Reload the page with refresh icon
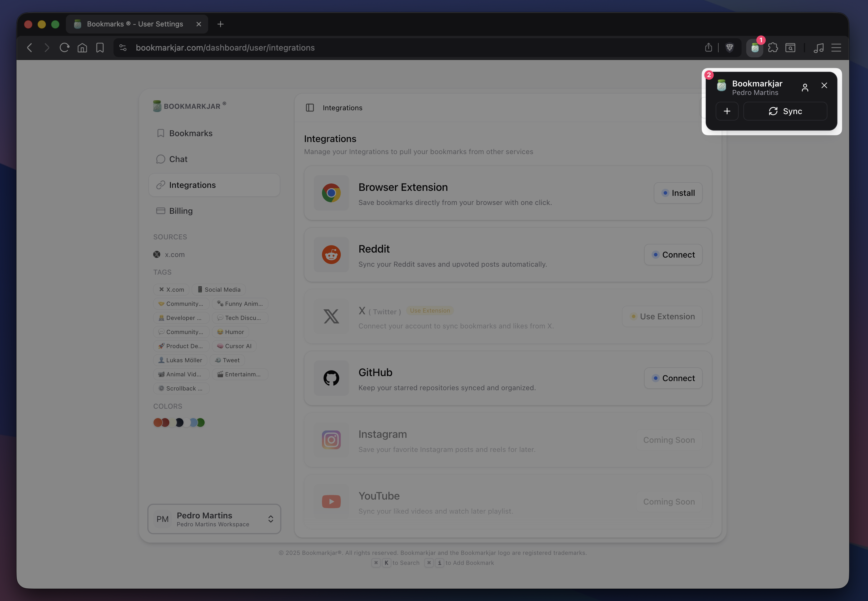The image size is (868, 601). pyautogui.click(x=64, y=47)
